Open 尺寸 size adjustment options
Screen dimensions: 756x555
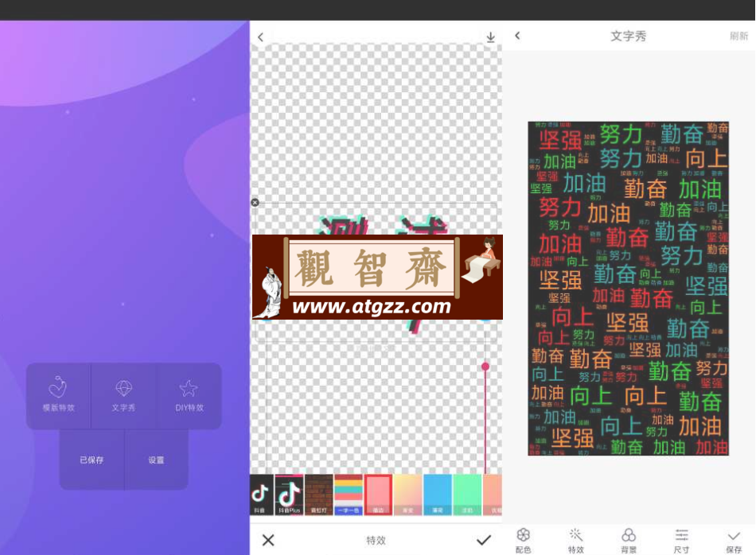coord(681,541)
